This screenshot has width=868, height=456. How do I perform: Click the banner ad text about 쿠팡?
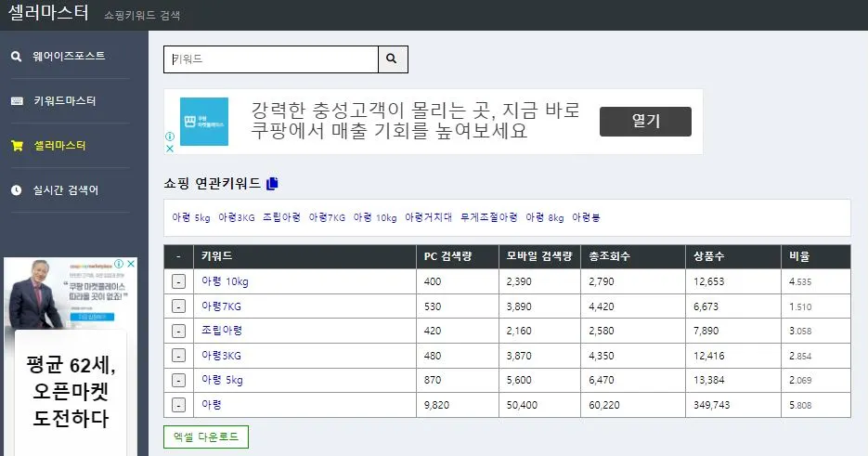[415, 120]
